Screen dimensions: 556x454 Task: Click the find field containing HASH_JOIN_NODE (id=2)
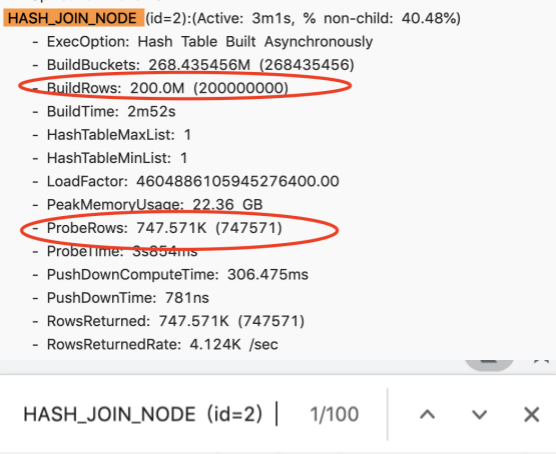149,414
